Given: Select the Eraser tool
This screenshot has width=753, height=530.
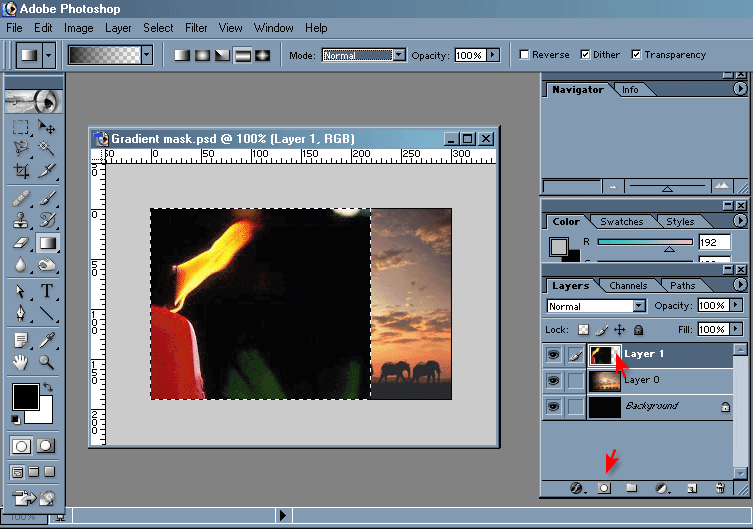Looking at the screenshot, I should tap(21, 242).
